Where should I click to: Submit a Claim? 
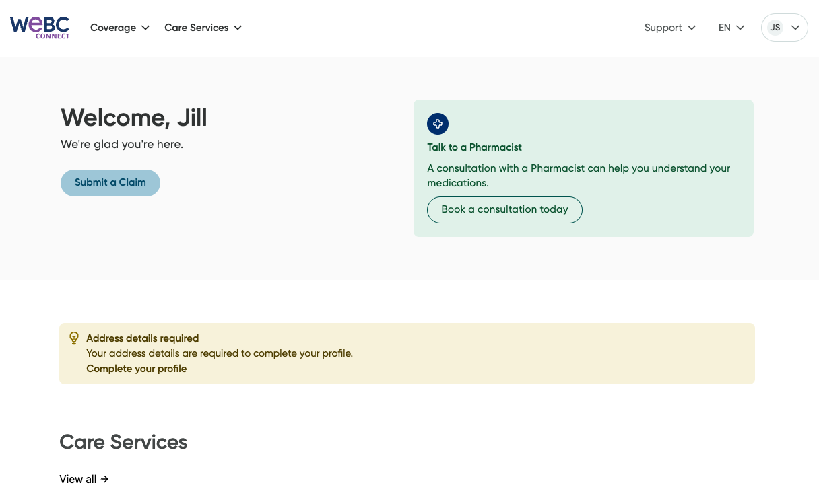(x=110, y=183)
